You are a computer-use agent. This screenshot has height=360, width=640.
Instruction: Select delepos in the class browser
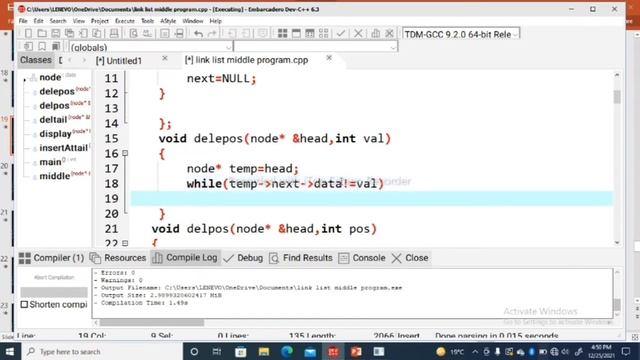pyautogui.click(x=57, y=91)
